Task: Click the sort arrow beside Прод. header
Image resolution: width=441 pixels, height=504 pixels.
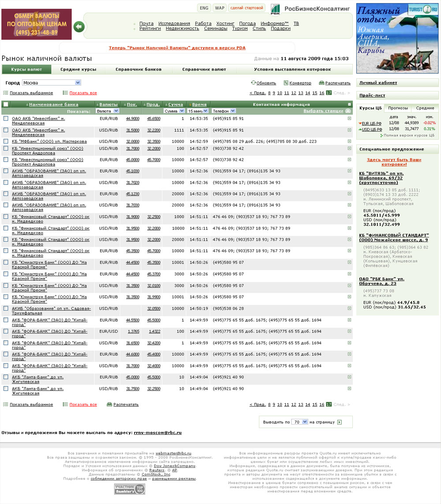Action: point(145,105)
